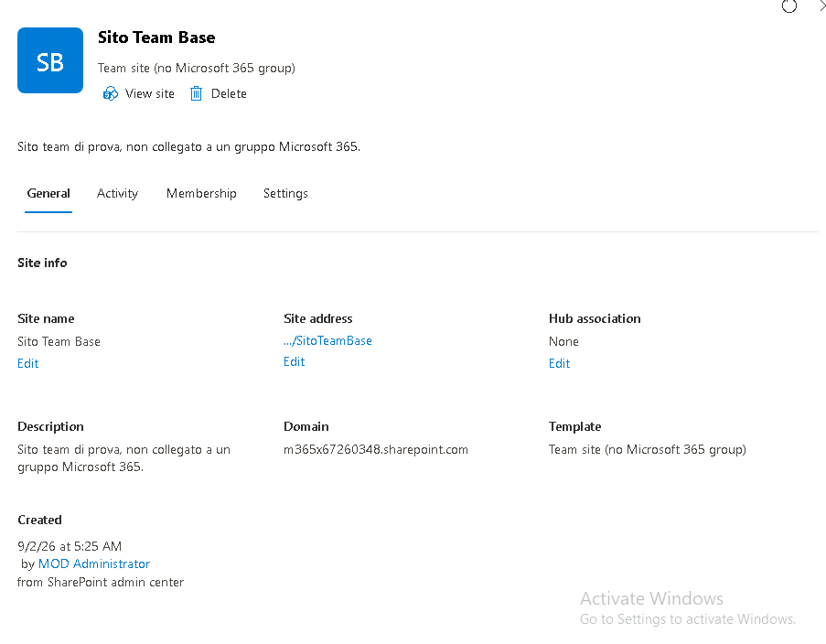Image resolution: width=826 pixels, height=644 pixels.
Task: Open the .../SitoTeamBase site address link
Action: click(327, 341)
